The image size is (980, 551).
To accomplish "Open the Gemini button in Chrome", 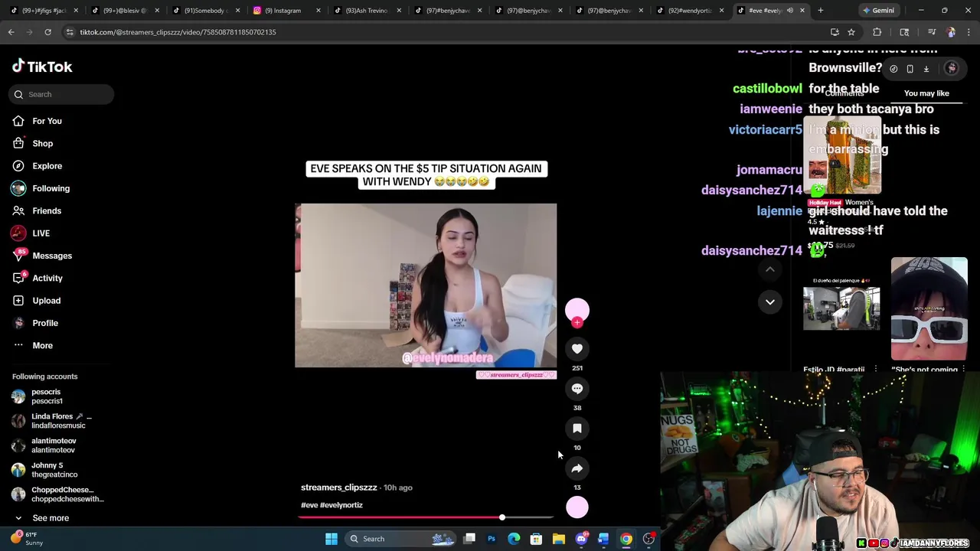I will [x=878, y=11].
